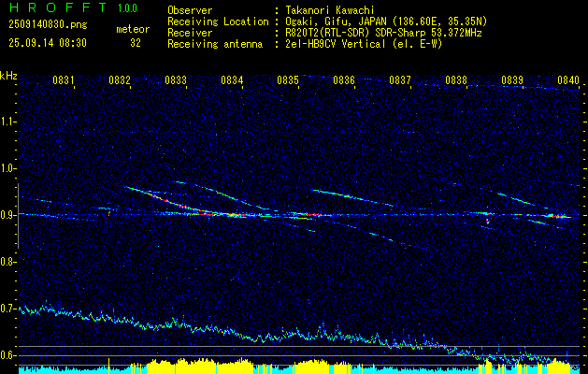588x374 pixels.
Task: Click the meteor label
Action: tap(133, 29)
